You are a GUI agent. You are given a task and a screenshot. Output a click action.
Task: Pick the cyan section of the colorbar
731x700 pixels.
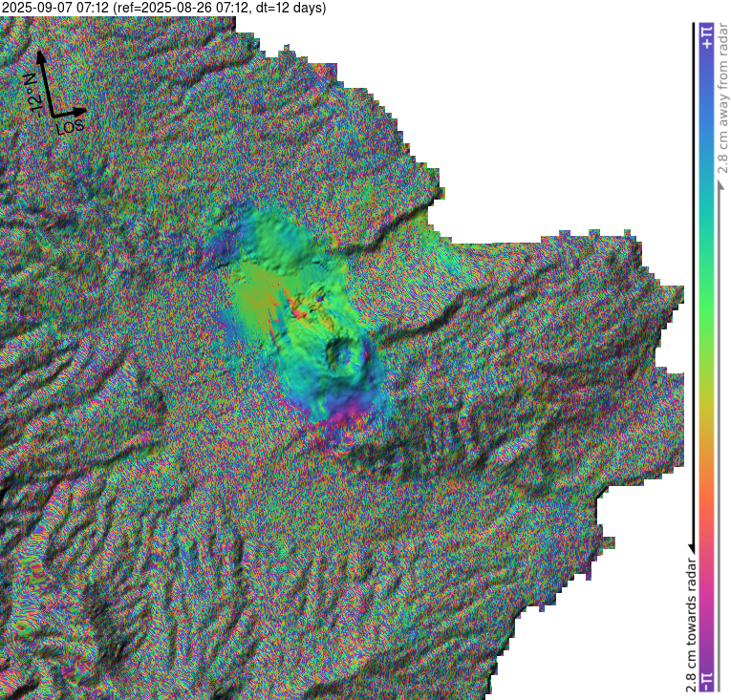pos(706,191)
